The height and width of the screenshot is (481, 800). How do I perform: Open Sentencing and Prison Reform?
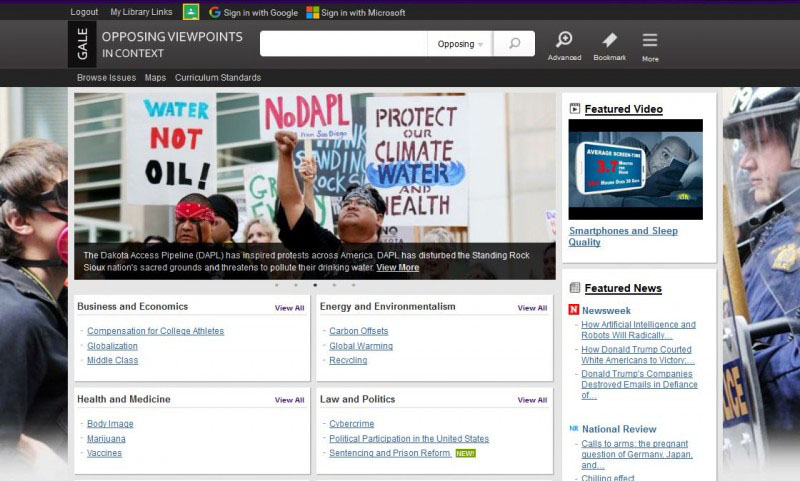coord(390,453)
